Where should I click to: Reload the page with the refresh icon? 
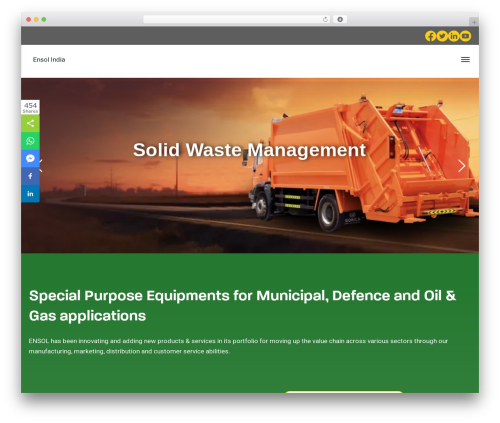click(325, 20)
